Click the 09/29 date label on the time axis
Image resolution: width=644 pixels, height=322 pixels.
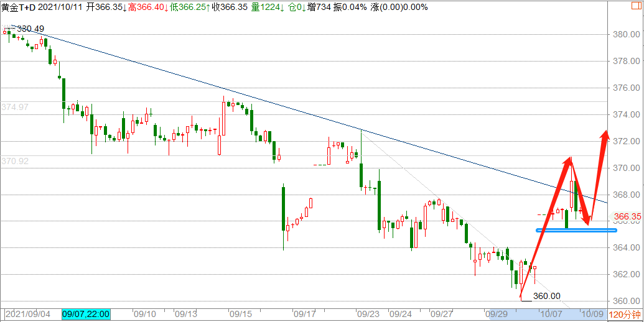pos(497,315)
